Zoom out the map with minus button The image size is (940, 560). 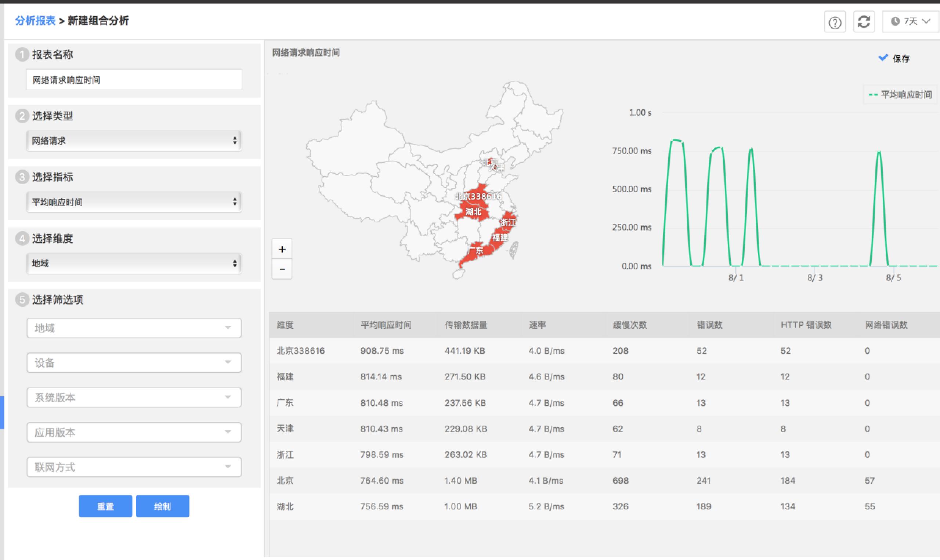pyautogui.click(x=282, y=269)
